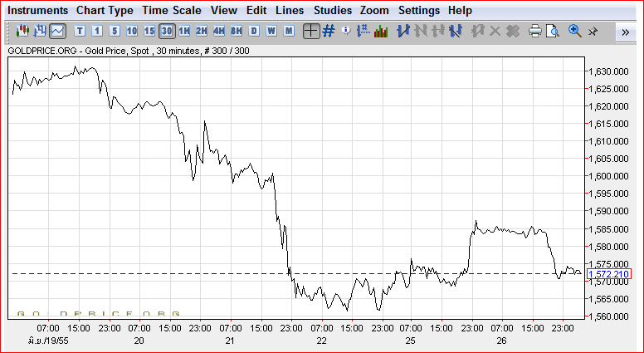644x353 pixels.
Task: Toggle the chart grid icon
Action: coord(328,31)
